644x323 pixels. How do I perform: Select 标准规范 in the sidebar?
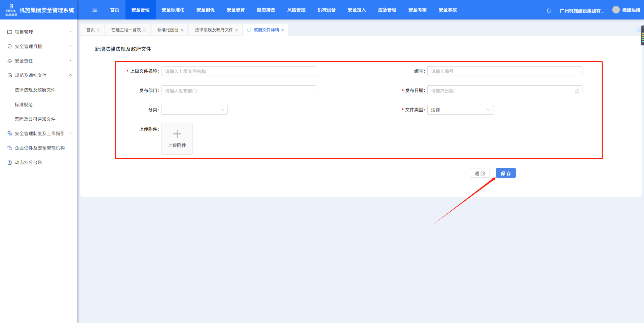click(x=24, y=105)
